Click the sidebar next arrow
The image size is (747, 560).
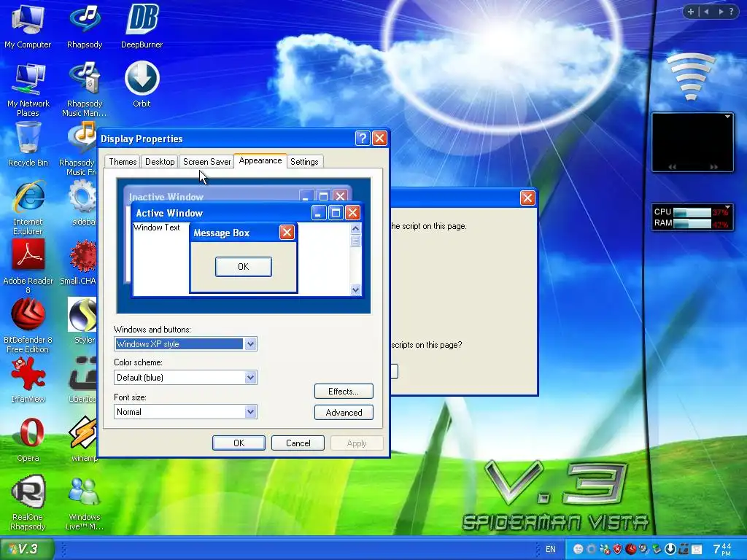(721, 12)
